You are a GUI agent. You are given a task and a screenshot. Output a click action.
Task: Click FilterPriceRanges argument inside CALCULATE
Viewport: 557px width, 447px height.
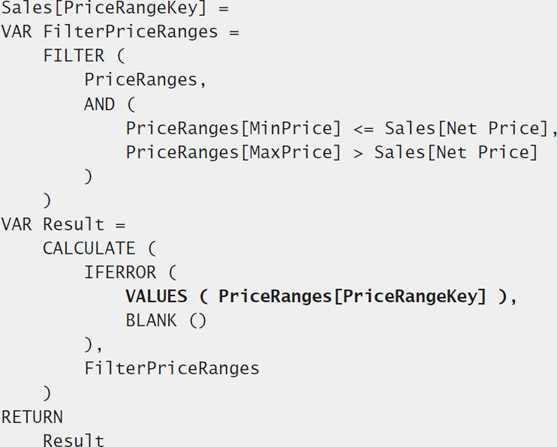(172, 368)
